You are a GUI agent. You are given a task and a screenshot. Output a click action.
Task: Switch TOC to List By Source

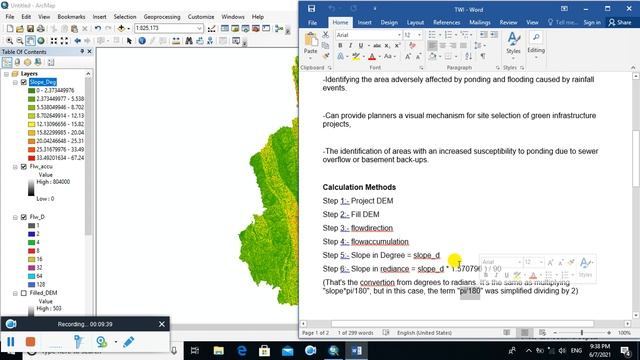18,62
